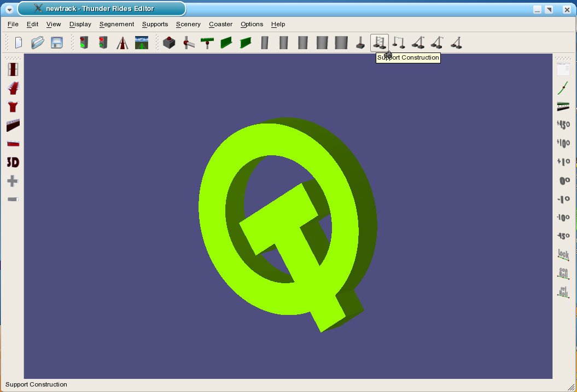The height and width of the screenshot is (392, 577).
Task: Select the red Y-shaped front view icon
Action: point(13,107)
